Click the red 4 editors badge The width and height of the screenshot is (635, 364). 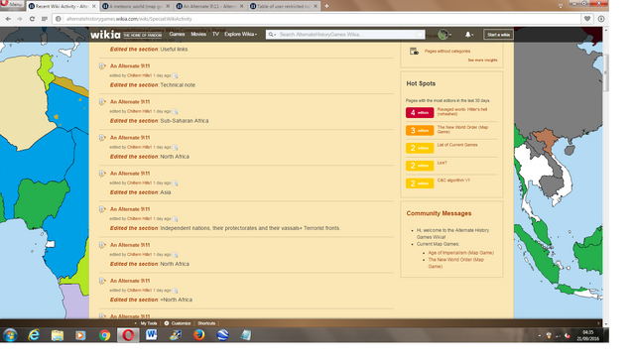click(x=420, y=112)
